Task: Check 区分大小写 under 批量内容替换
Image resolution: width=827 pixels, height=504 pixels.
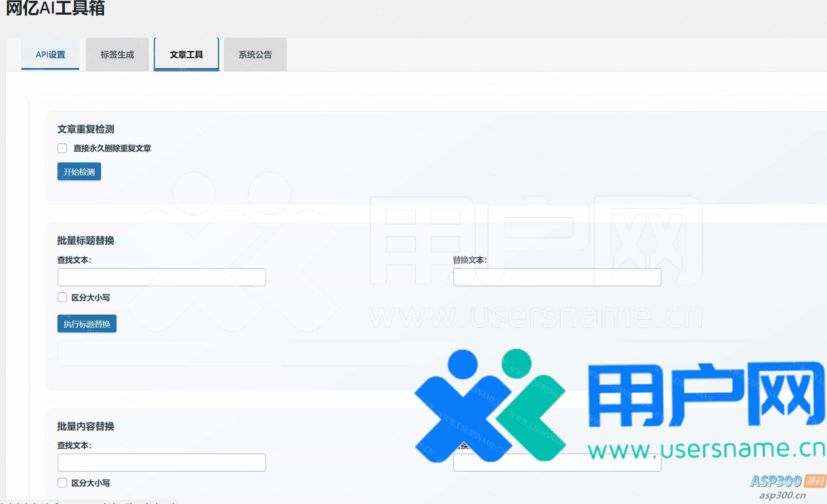Action: (x=62, y=483)
